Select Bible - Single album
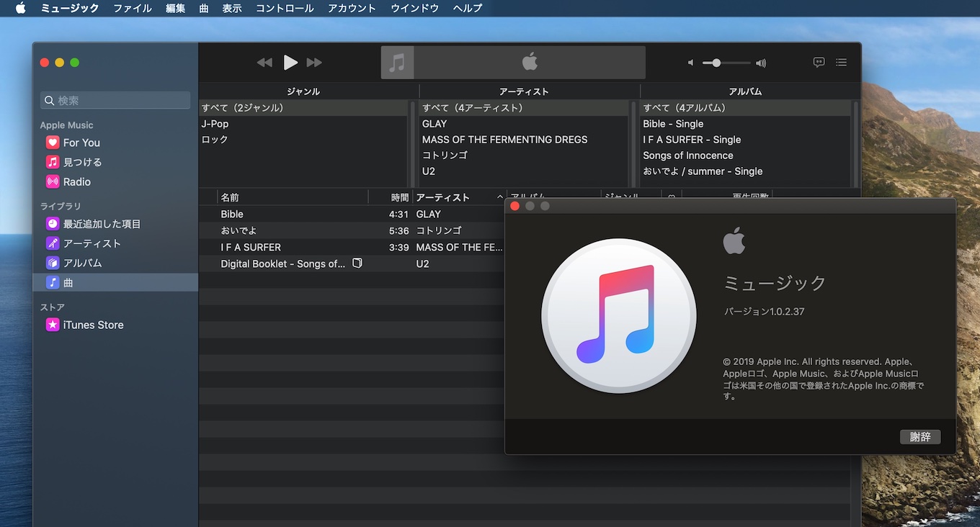 coord(745,124)
